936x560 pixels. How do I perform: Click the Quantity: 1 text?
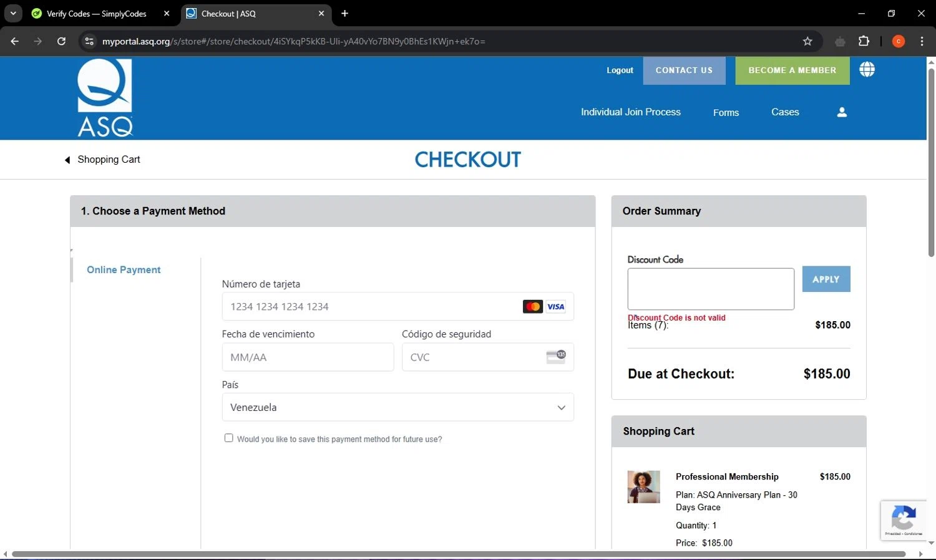point(696,526)
